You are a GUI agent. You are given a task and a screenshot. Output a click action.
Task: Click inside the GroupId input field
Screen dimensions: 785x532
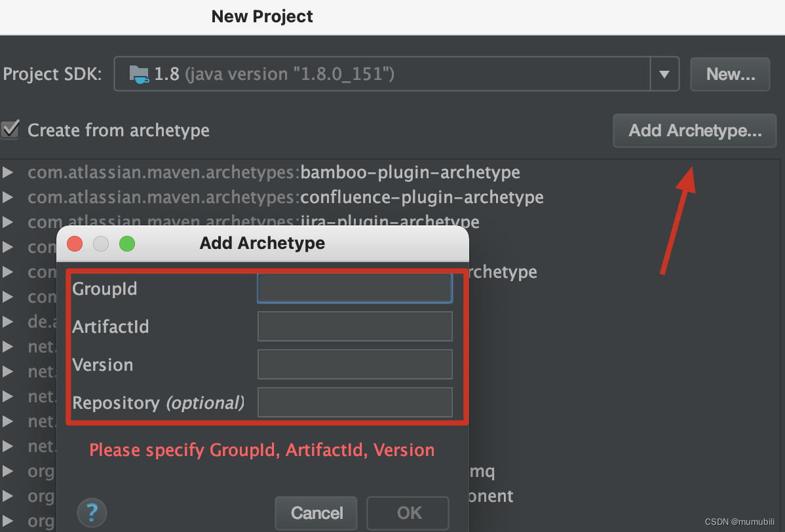[354, 288]
